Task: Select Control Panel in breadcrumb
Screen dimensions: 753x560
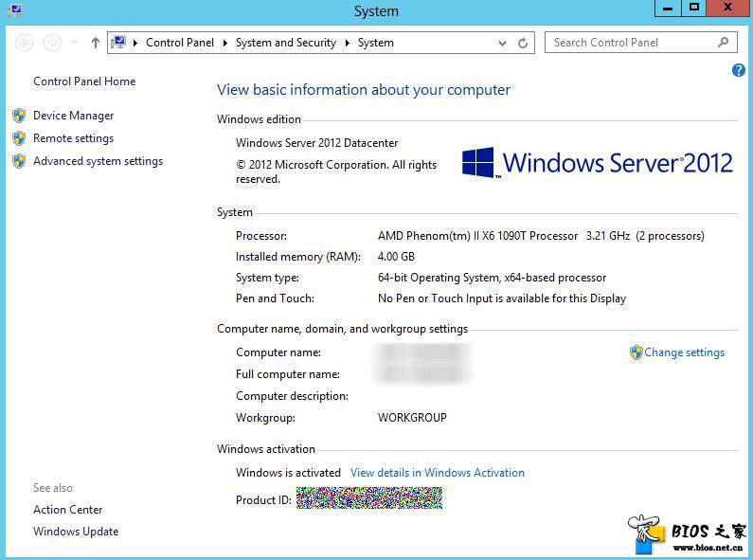Action: (x=180, y=43)
